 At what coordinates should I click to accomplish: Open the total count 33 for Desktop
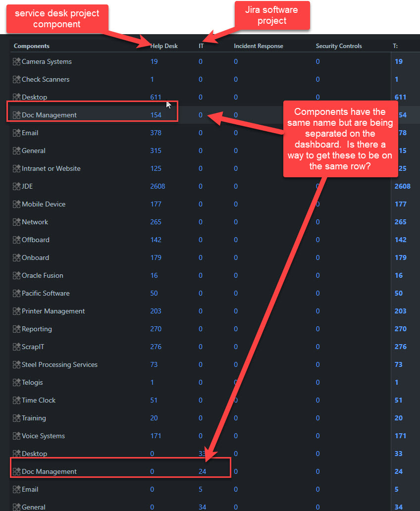point(399,454)
